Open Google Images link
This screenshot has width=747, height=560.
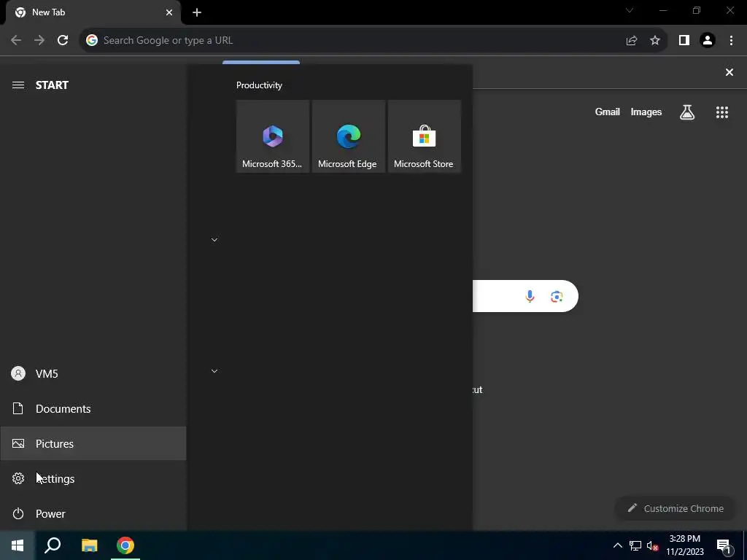pos(646,112)
